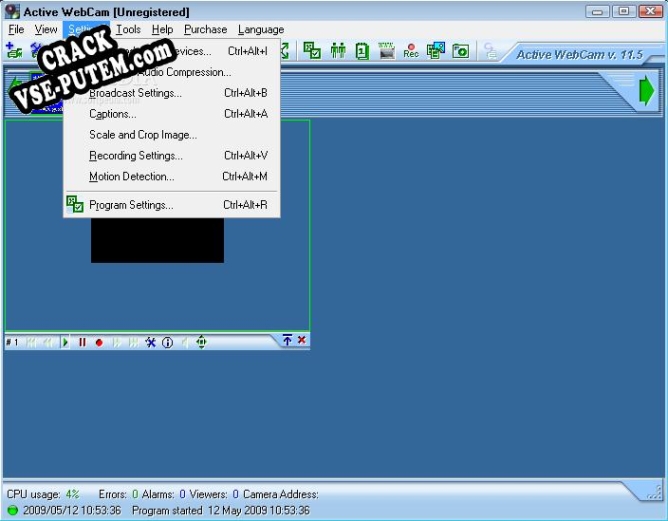Click the camera info circle icon
Image resolution: width=668 pixels, height=521 pixels.
click(167, 342)
